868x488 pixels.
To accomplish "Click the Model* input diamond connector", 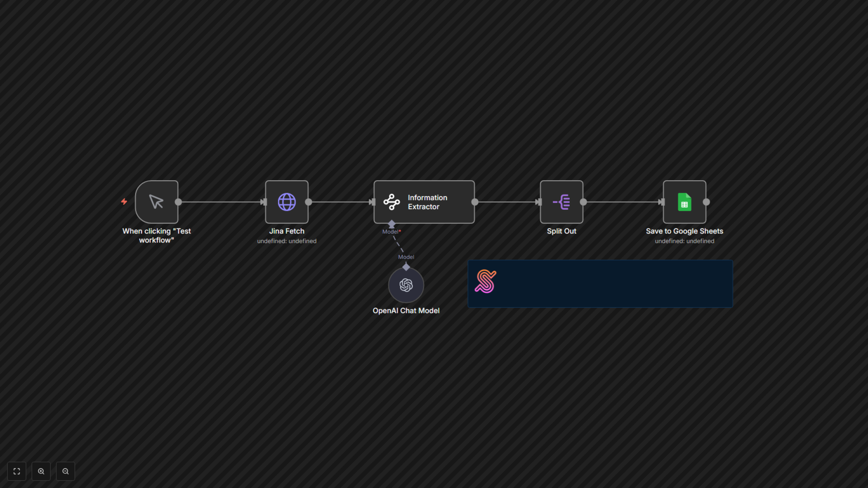I will pyautogui.click(x=392, y=224).
